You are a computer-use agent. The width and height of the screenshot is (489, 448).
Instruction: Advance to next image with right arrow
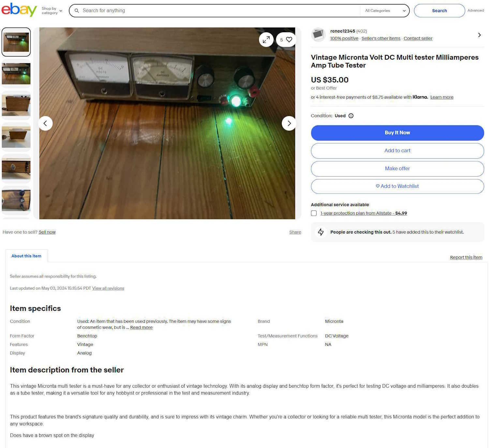coord(289,123)
